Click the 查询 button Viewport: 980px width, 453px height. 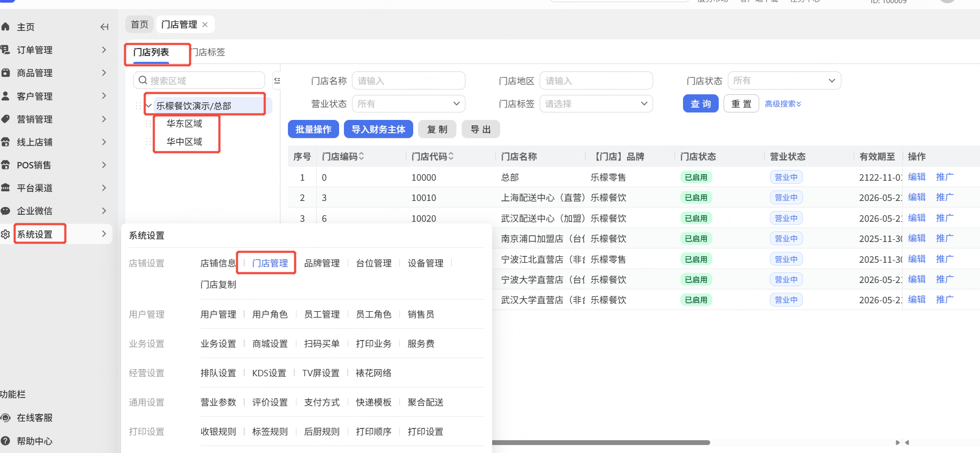(x=701, y=104)
